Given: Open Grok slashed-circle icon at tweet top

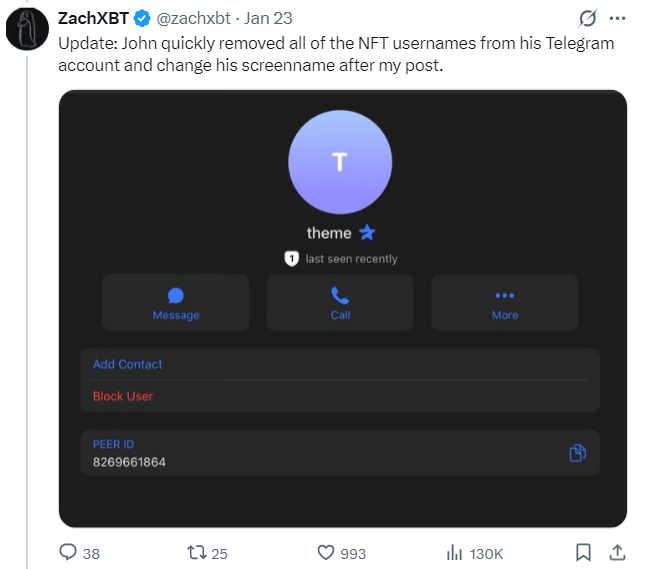Looking at the screenshot, I should click(x=588, y=18).
